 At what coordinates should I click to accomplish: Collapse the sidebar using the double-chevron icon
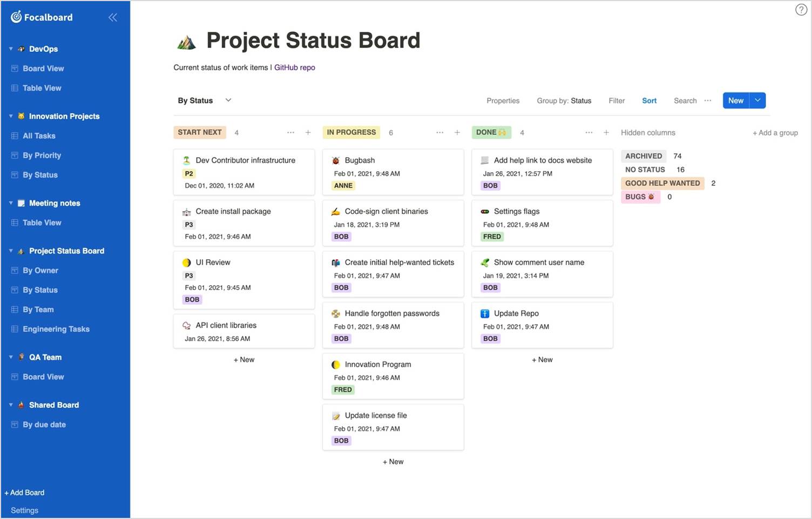113,17
